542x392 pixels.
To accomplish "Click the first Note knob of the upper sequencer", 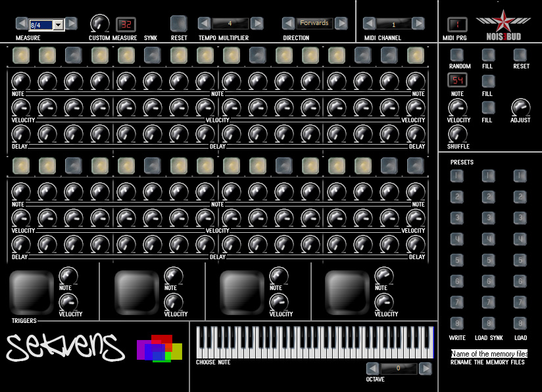I will (x=21, y=82).
